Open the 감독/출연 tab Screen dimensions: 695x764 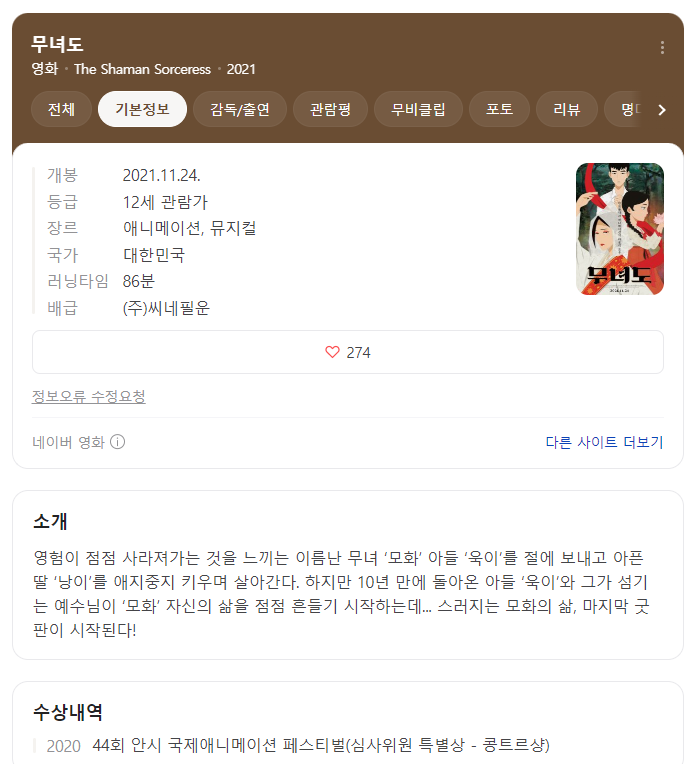(240, 109)
